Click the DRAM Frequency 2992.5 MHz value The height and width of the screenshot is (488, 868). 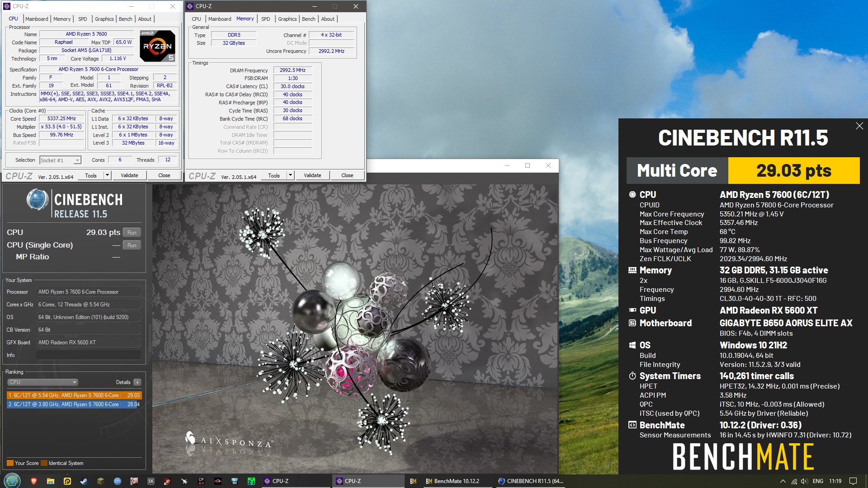(x=292, y=70)
